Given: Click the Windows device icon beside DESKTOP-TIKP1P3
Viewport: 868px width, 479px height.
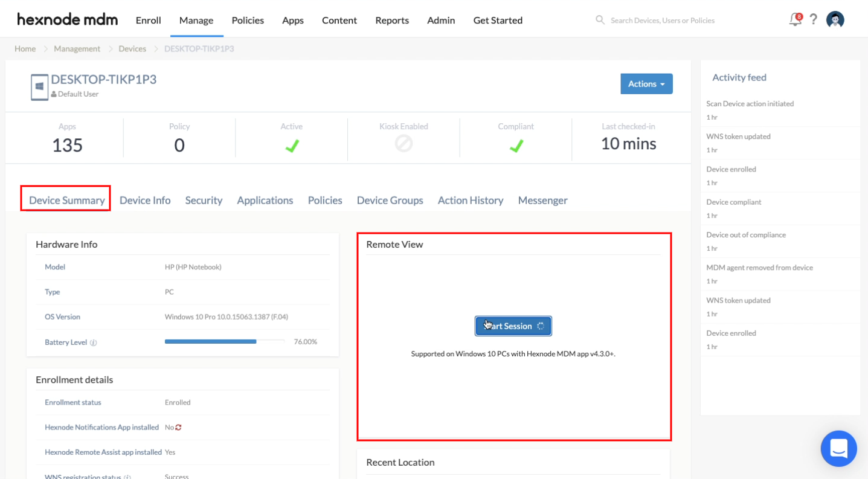Looking at the screenshot, I should [x=39, y=87].
